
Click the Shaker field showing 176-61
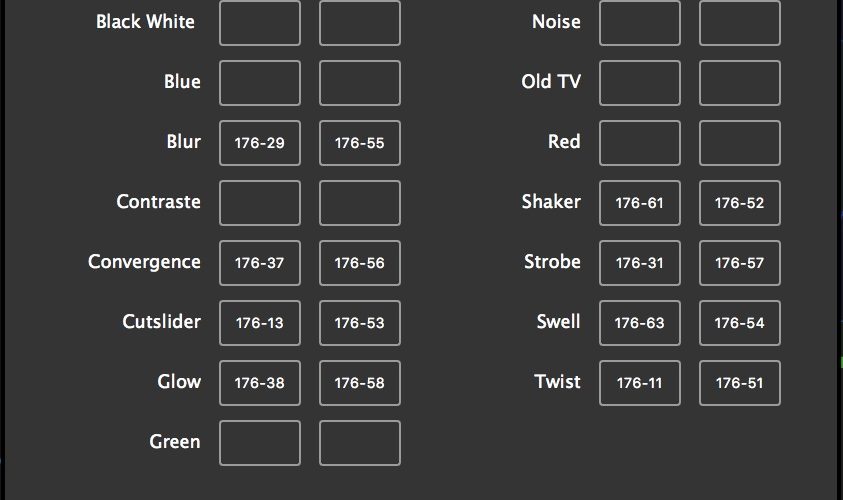click(x=640, y=203)
